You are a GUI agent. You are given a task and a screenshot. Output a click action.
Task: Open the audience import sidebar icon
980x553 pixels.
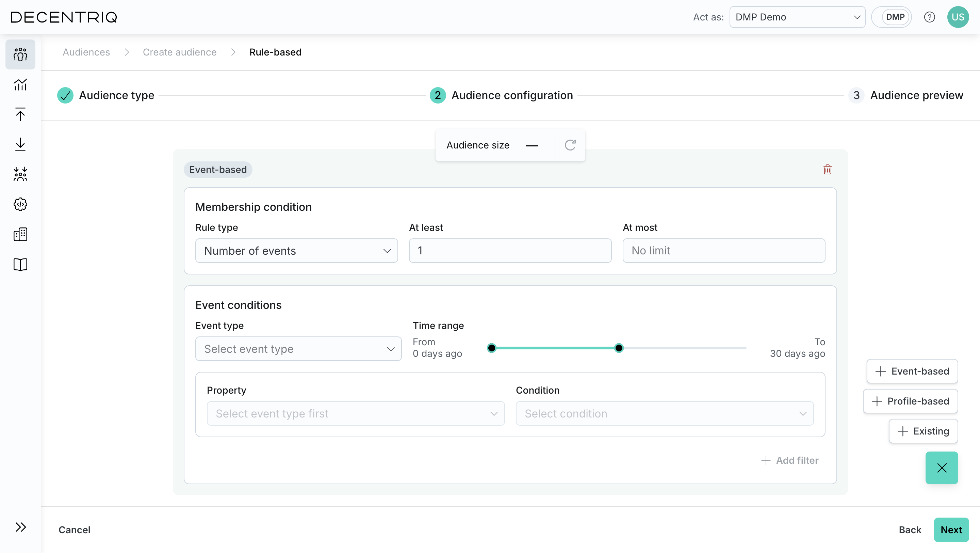click(x=20, y=174)
